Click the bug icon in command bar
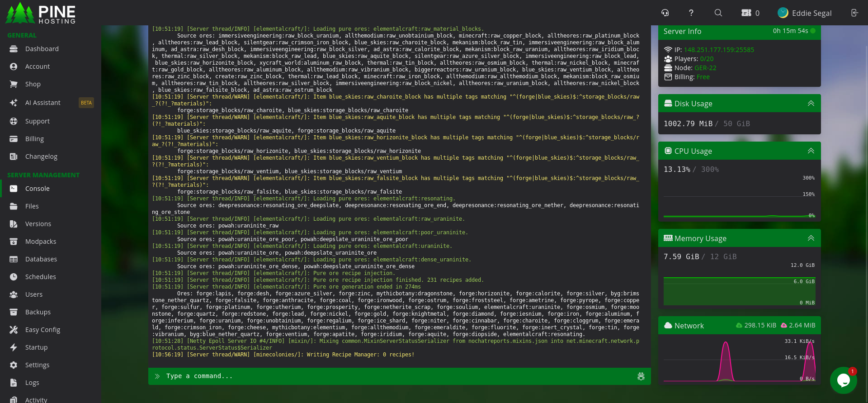Image resolution: width=868 pixels, height=403 pixels. point(641,376)
